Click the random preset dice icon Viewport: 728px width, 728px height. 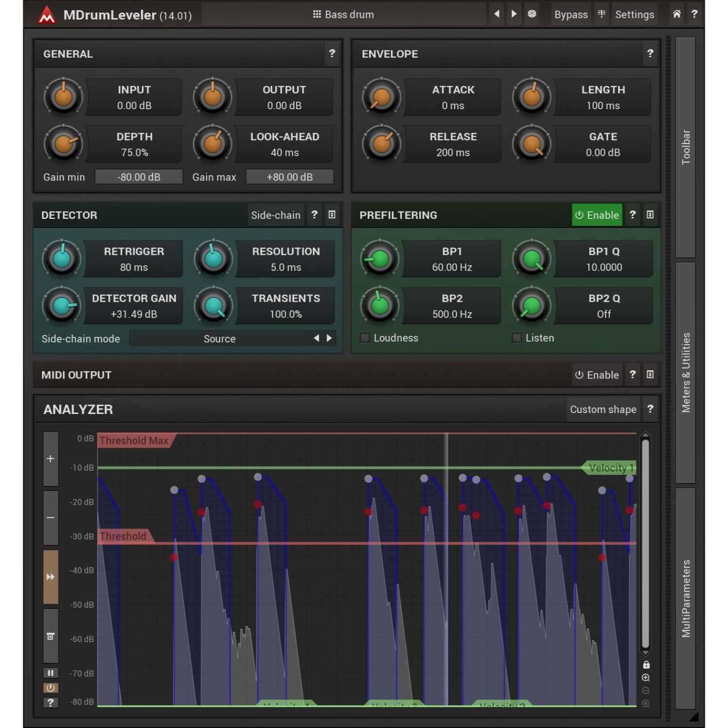pos(532,14)
